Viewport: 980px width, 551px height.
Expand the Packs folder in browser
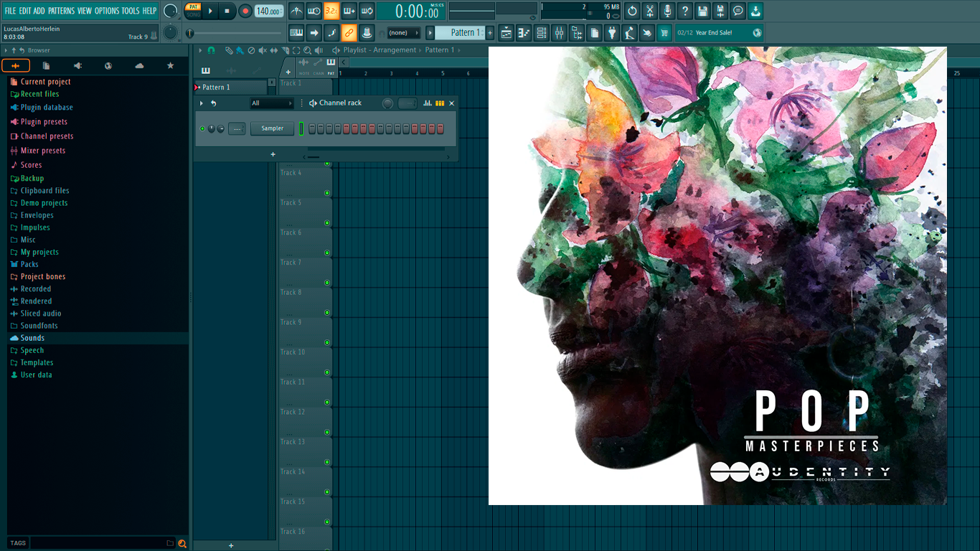[x=29, y=264]
